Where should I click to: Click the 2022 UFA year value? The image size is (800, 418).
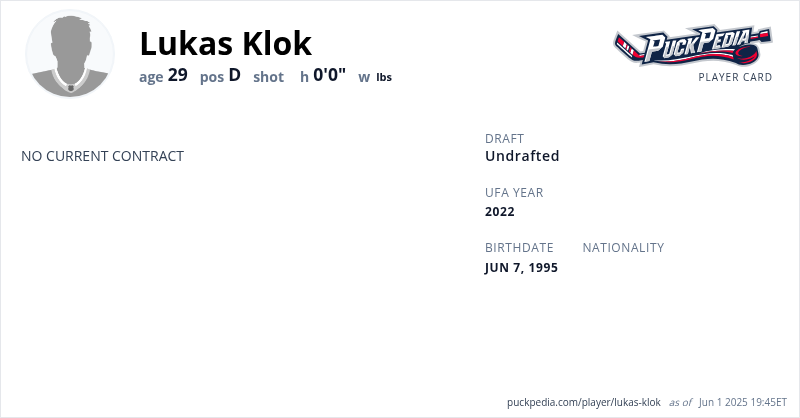500,211
